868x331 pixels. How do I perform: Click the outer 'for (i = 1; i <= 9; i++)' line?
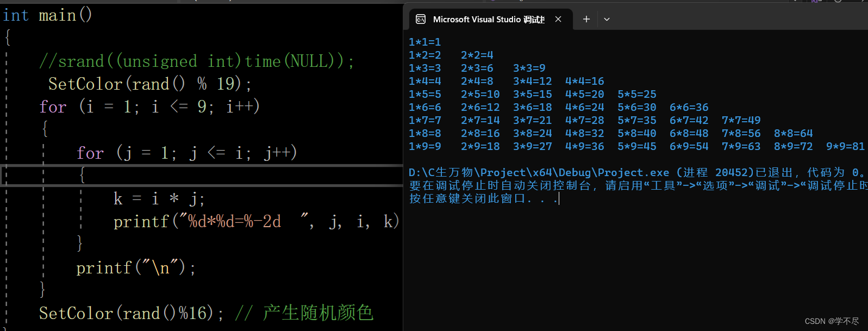[149, 107]
